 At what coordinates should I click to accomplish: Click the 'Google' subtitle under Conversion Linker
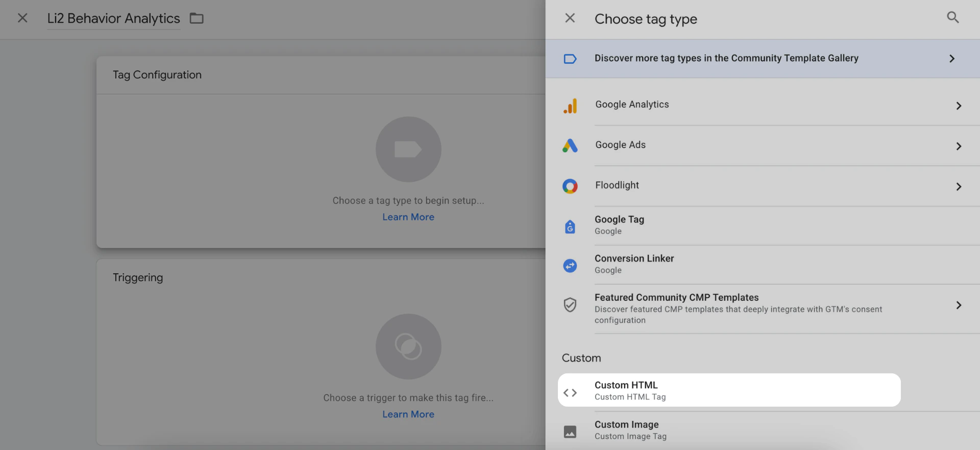pos(608,270)
